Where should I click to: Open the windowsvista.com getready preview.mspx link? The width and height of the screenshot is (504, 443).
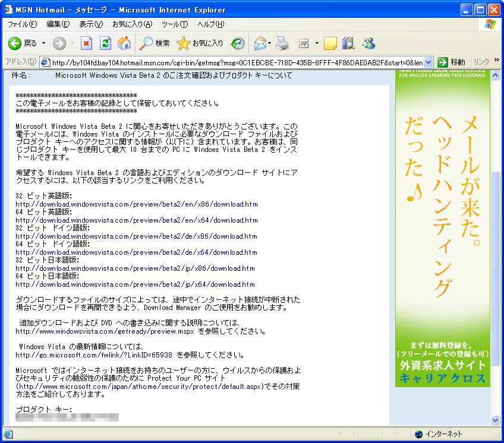(x=105, y=331)
